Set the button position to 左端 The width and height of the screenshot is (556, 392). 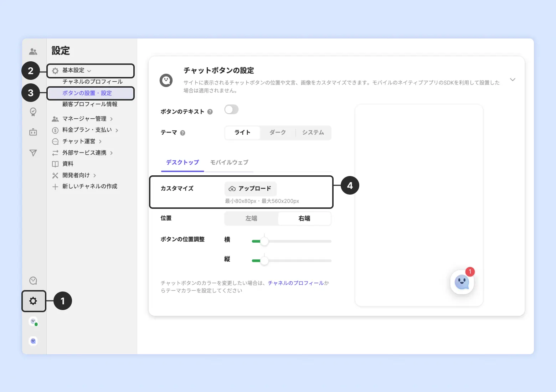pyautogui.click(x=251, y=218)
